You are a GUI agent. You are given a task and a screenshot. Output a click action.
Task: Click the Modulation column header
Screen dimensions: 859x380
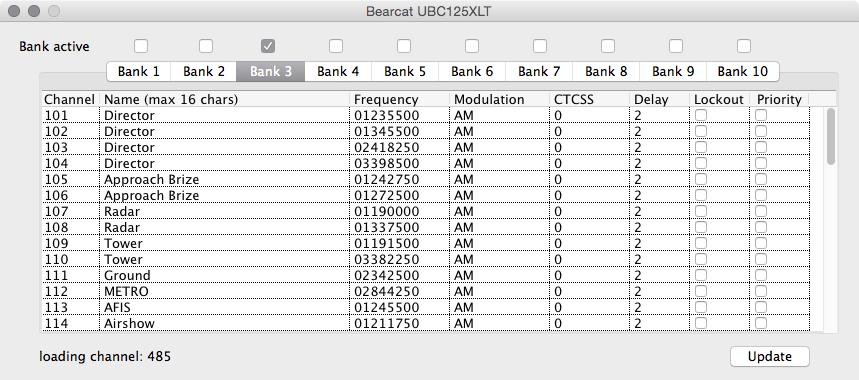pyautogui.click(x=500, y=99)
